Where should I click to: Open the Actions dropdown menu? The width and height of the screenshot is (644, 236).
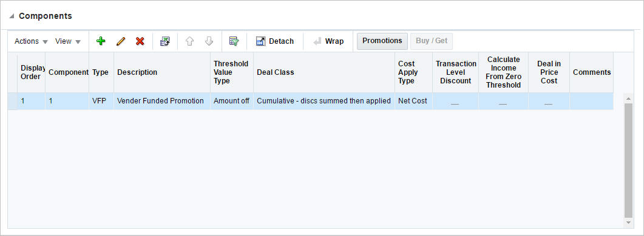coord(31,41)
